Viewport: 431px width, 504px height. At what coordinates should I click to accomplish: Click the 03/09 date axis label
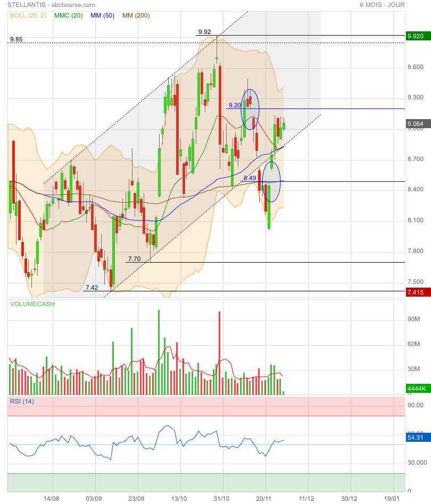tap(94, 499)
